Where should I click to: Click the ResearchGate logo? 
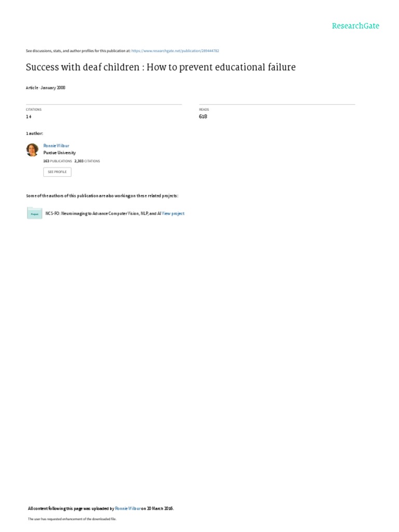tap(355, 26)
